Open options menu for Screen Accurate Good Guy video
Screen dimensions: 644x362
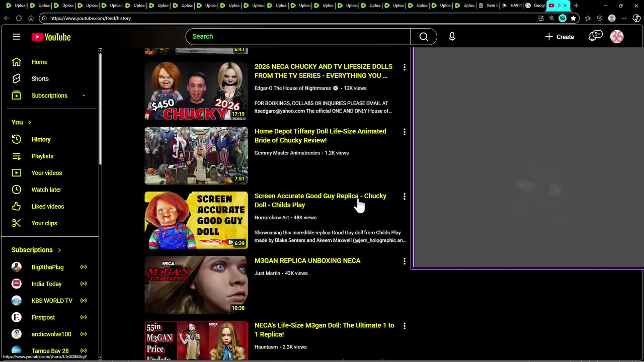click(x=404, y=197)
